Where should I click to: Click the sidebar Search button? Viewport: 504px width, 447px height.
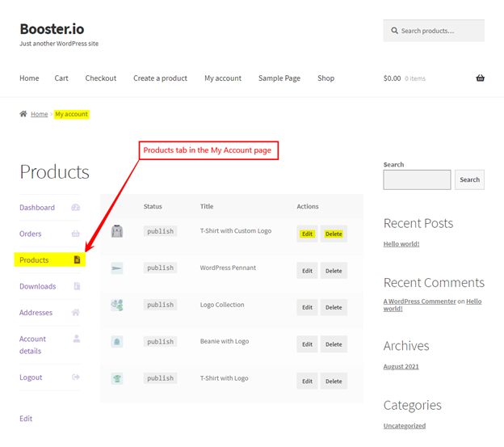coord(469,179)
